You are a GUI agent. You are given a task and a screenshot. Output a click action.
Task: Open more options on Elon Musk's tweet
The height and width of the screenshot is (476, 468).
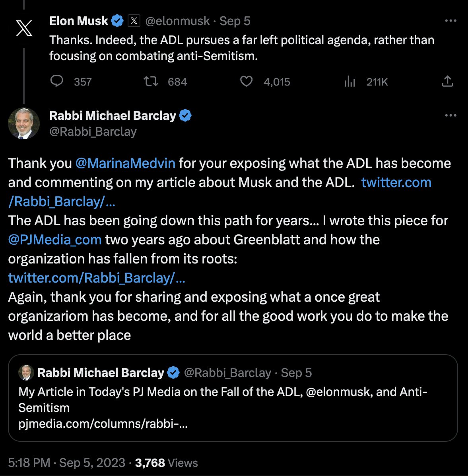[451, 21]
